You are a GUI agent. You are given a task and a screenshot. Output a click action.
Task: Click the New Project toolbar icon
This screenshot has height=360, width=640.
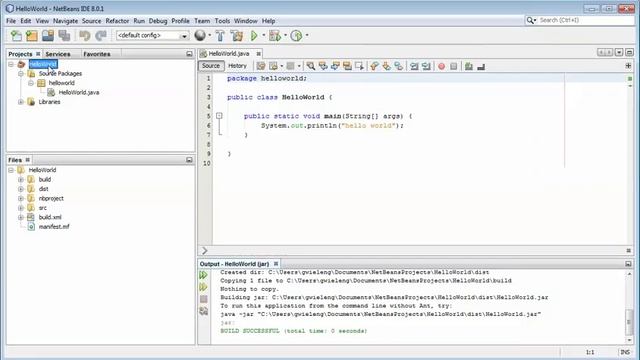32,36
